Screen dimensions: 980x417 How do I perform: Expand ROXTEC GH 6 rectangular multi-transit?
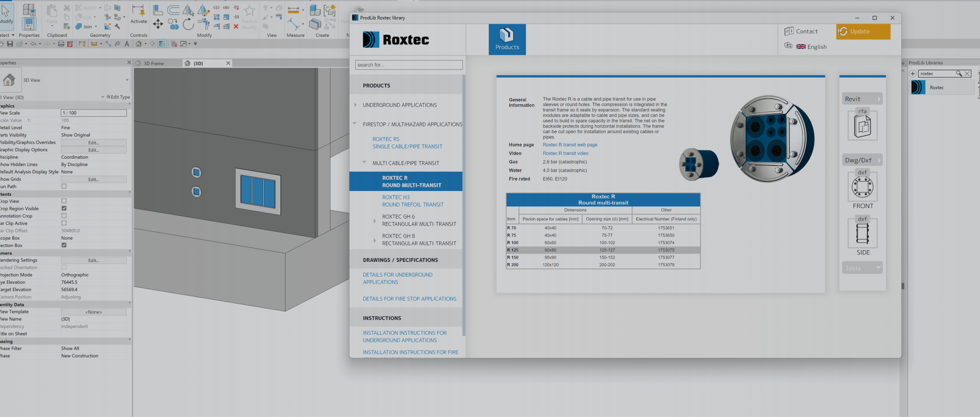[x=374, y=220]
